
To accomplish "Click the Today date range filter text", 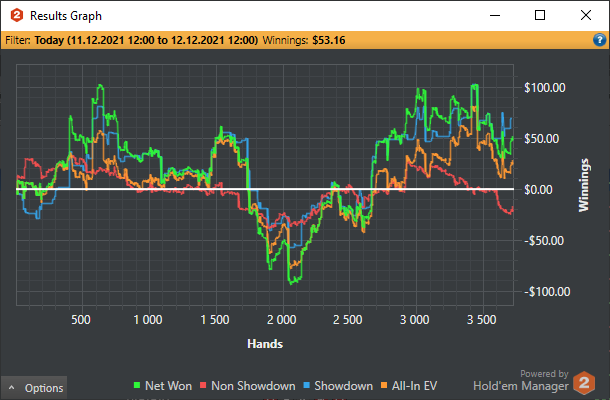I will (x=146, y=40).
